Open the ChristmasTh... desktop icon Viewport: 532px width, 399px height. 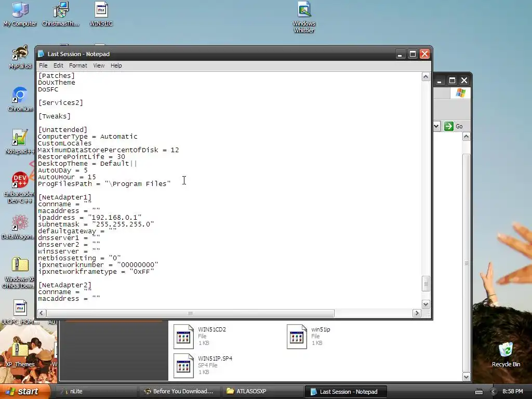pos(60,14)
